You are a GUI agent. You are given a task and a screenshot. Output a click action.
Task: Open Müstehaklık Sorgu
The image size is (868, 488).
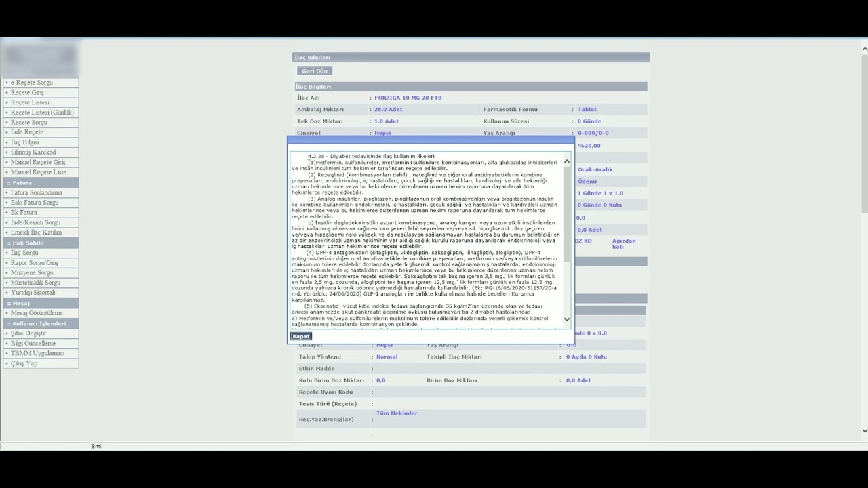point(36,283)
